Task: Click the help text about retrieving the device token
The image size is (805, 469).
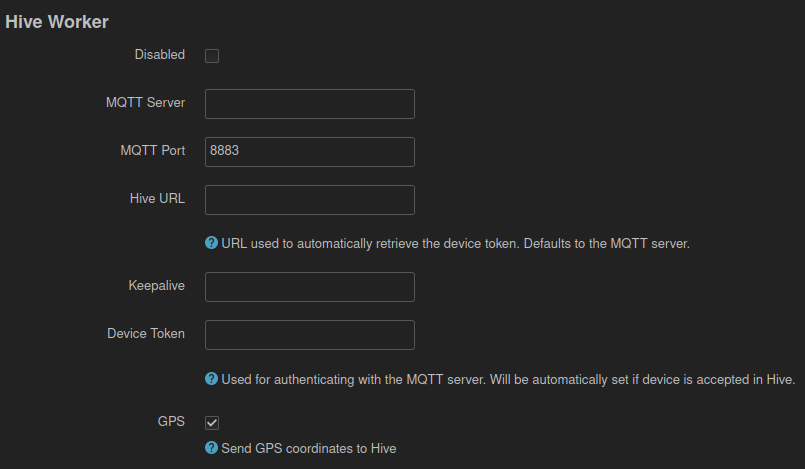Action: (455, 243)
